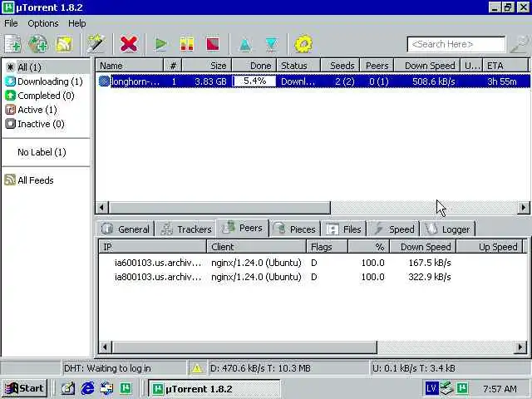The image size is (532, 399).
Task: Click the yellow warning icon in status bar
Action: [197, 368]
